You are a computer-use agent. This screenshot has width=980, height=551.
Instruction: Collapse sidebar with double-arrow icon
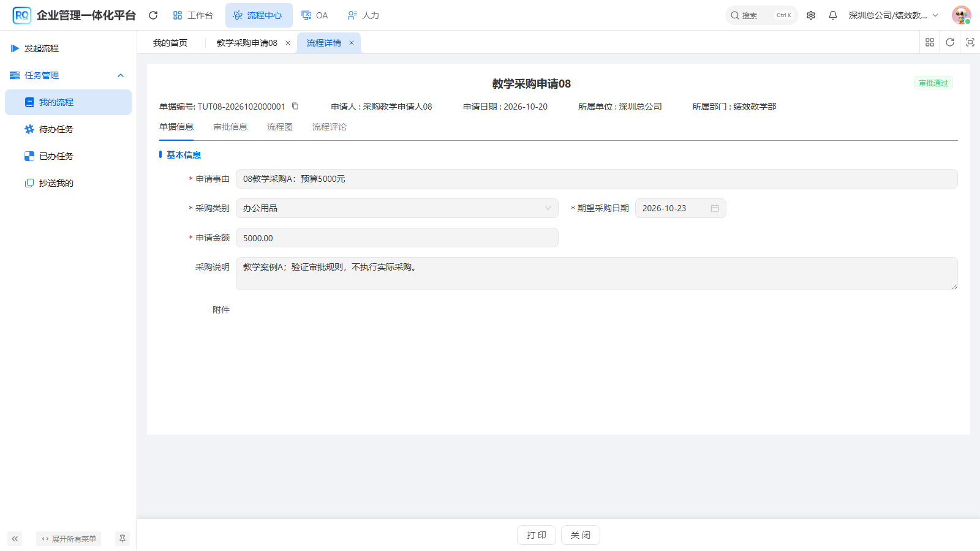coord(15,539)
